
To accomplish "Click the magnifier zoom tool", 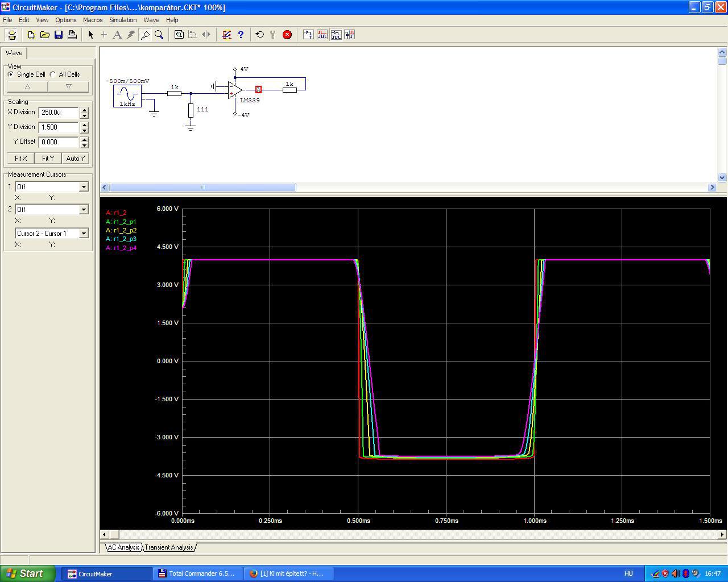I will tap(159, 35).
